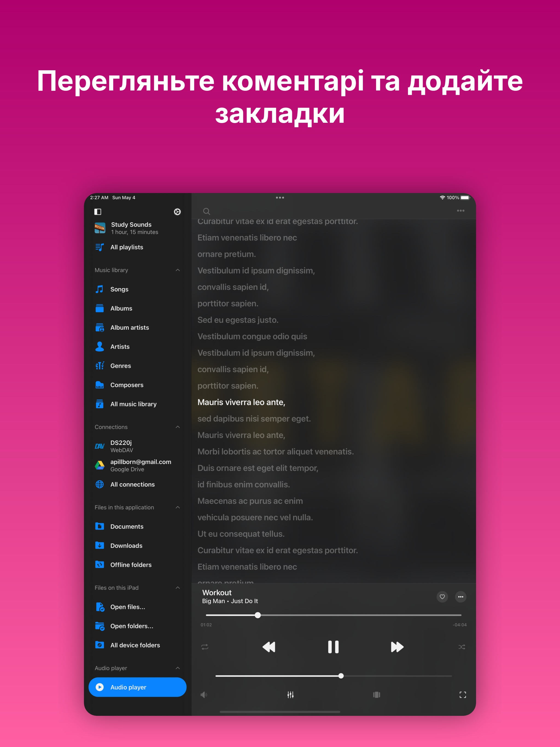Collapse the Music library section

[x=178, y=270]
